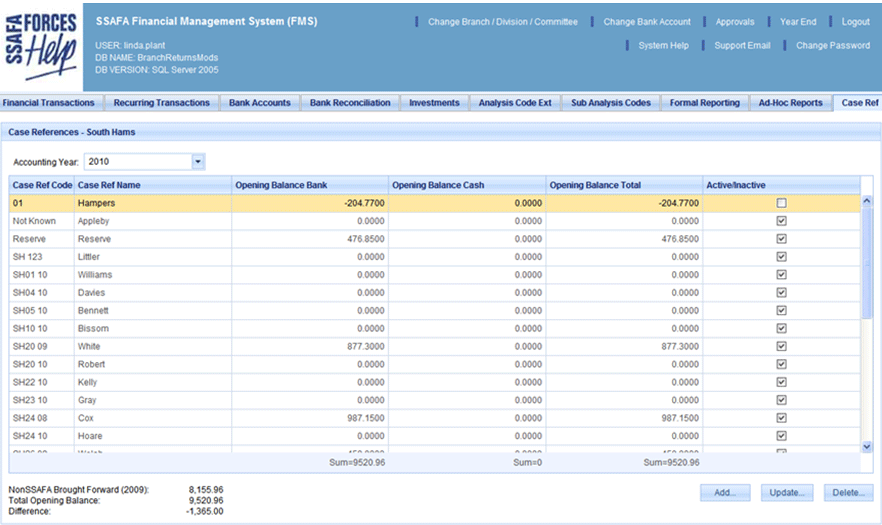882x525 pixels.
Task: Go to the Investments tab
Action: point(434,103)
